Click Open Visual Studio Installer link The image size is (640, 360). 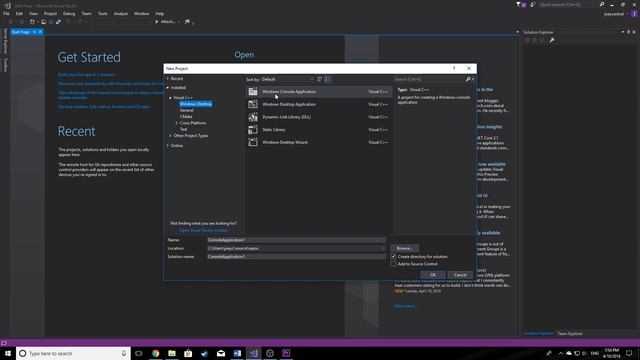click(x=203, y=230)
